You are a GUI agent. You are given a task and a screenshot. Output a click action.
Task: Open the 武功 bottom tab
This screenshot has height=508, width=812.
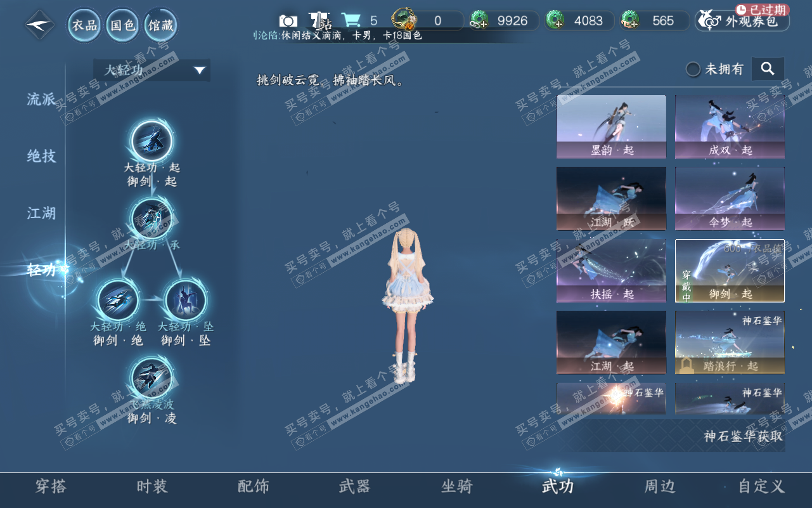coord(558,487)
